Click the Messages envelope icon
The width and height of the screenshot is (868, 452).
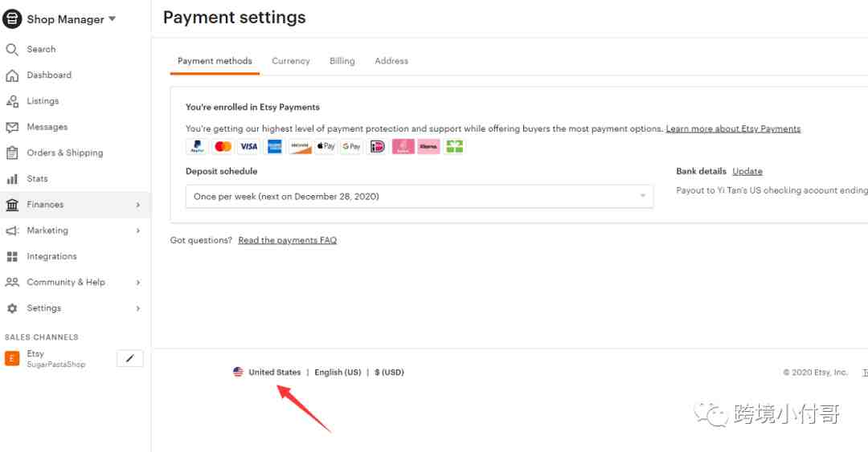(11, 127)
